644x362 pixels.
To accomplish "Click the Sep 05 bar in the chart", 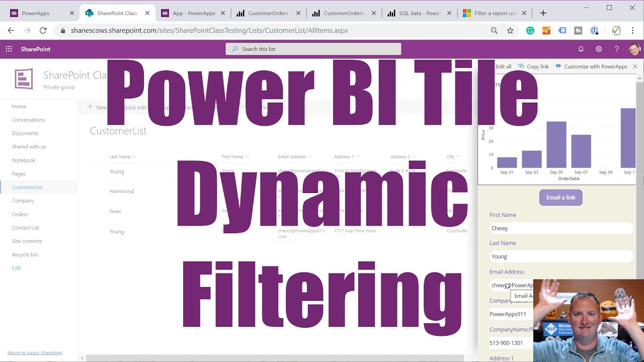I will click(x=556, y=145).
